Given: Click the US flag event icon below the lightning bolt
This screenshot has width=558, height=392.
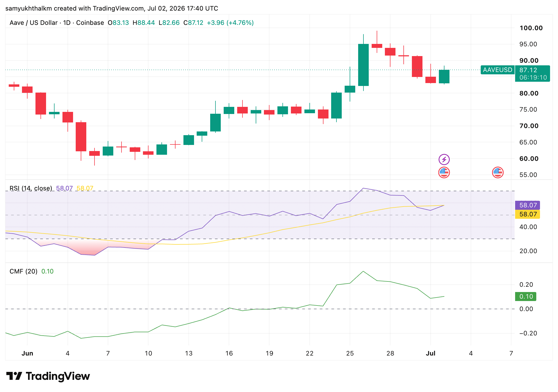Looking at the screenshot, I should click(x=444, y=172).
